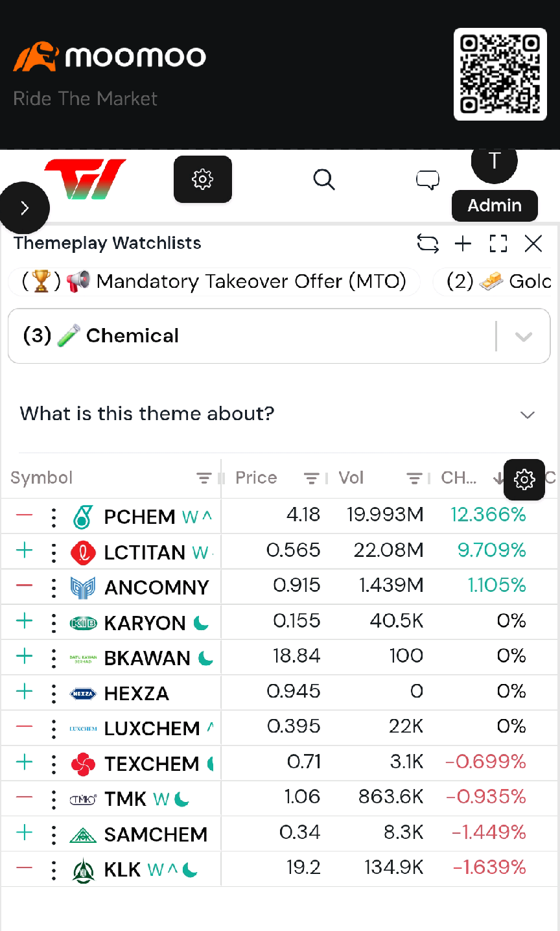Add a new watchlist with plus icon

pos(463,244)
